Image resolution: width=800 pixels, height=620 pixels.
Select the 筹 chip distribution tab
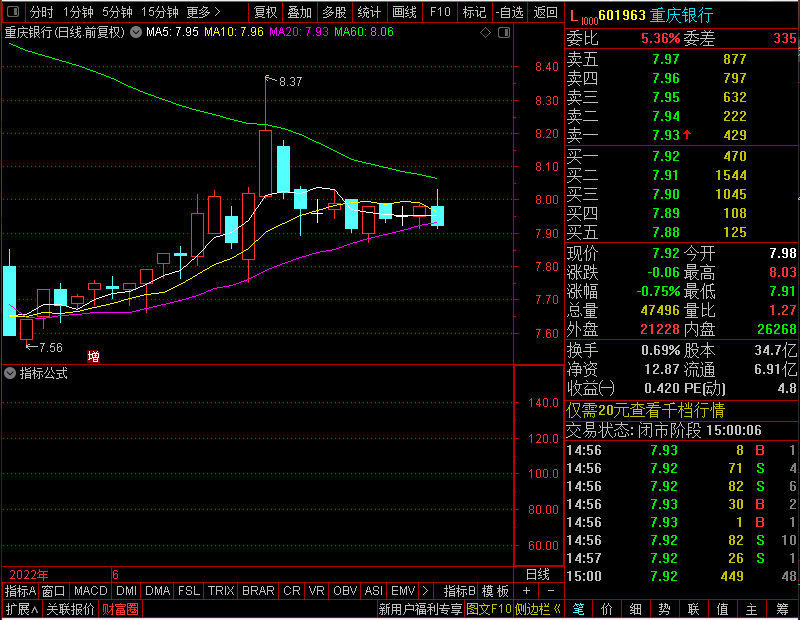[783, 609]
